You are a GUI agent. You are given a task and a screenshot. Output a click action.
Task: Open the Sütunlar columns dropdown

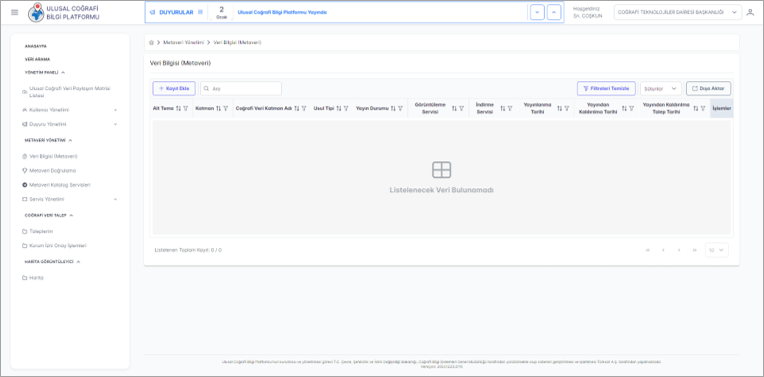[x=660, y=88]
